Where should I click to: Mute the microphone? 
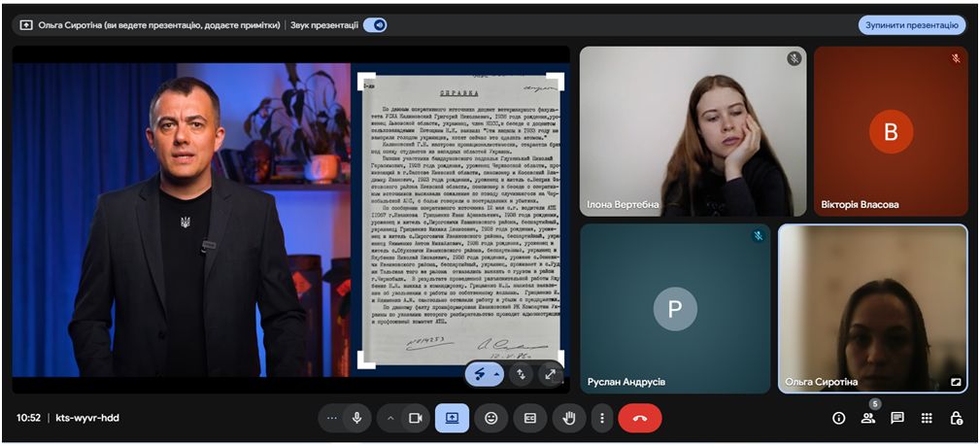357,418
